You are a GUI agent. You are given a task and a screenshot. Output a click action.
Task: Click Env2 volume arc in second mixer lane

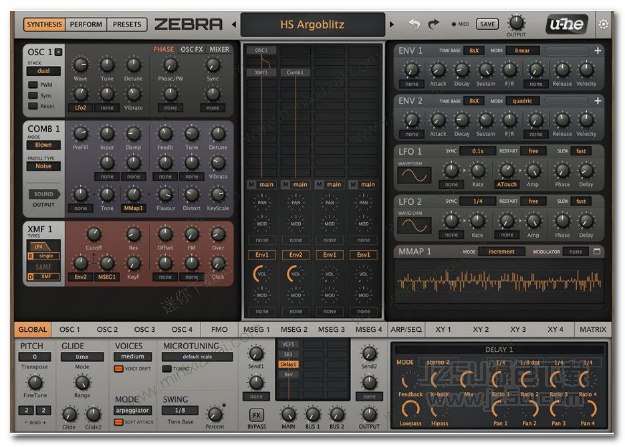295,274
